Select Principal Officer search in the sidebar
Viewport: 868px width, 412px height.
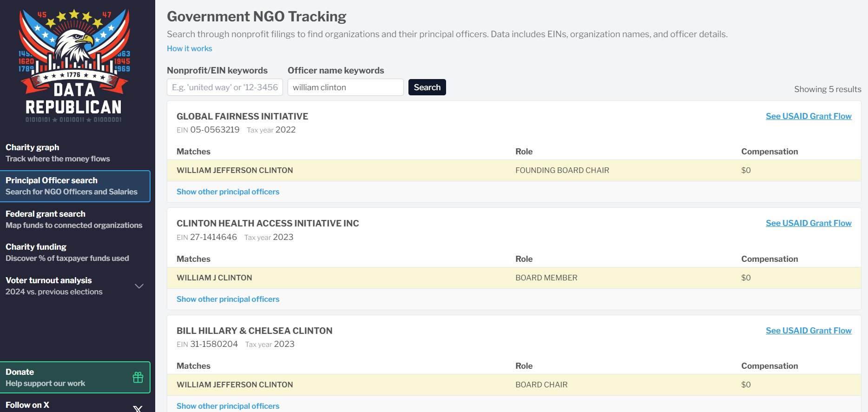tap(75, 186)
